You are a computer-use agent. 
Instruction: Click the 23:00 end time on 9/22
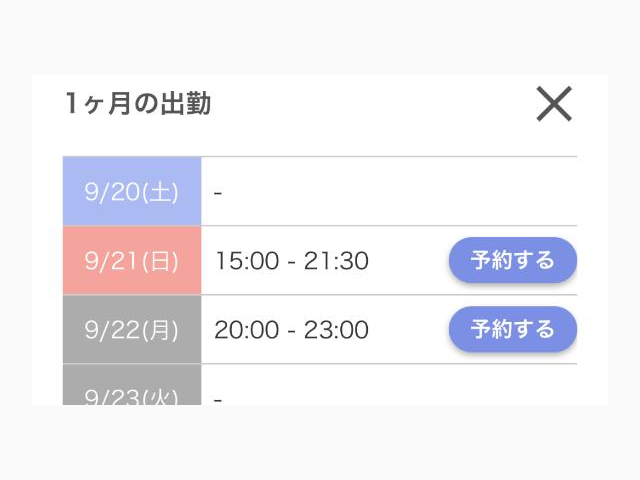point(336,329)
